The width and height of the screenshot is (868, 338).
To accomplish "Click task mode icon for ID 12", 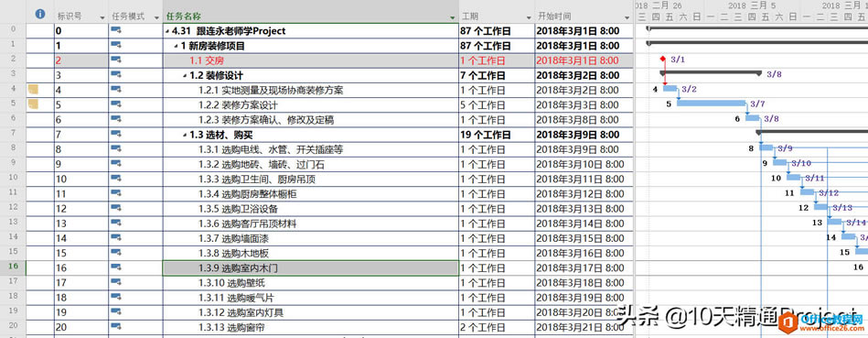I will [x=117, y=208].
